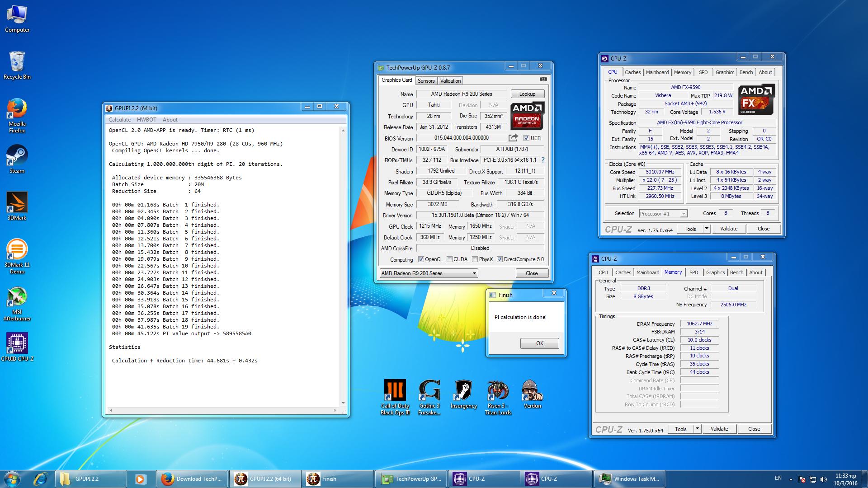Click GPU-Z screenshot camera icon

pyautogui.click(x=543, y=79)
